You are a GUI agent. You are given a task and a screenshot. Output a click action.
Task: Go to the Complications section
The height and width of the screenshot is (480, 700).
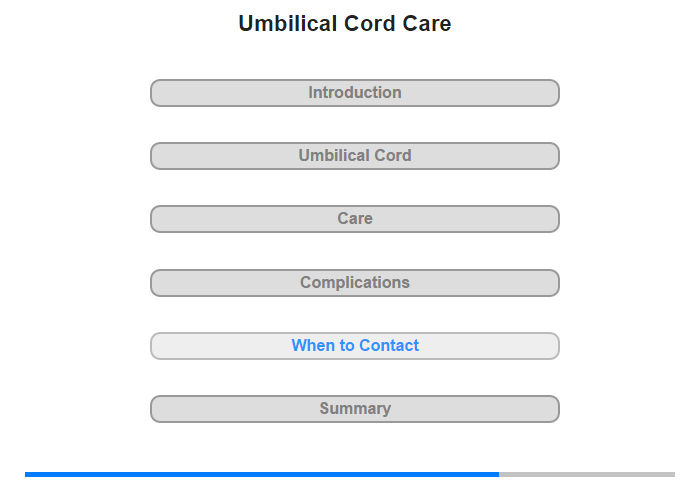pyautogui.click(x=354, y=283)
